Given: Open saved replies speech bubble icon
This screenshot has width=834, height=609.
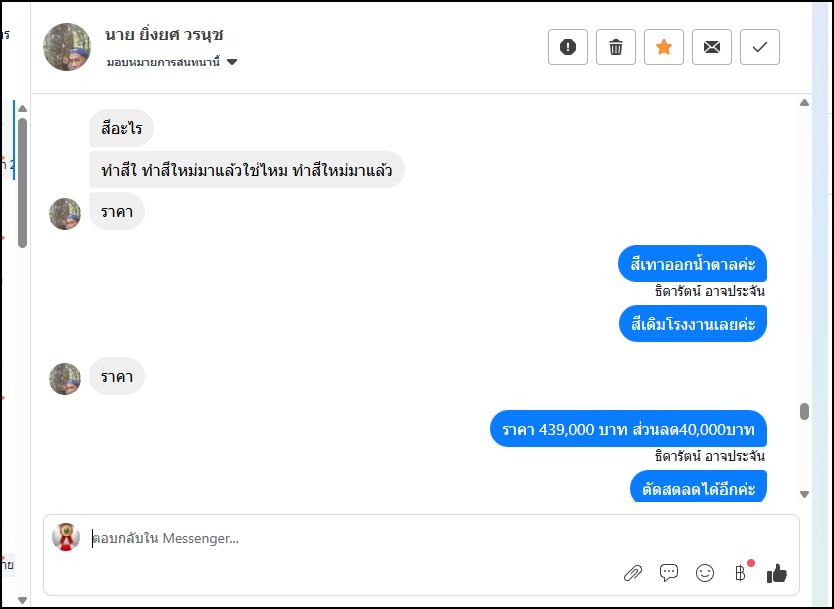Looking at the screenshot, I should pyautogui.click(x=669, y=573).
